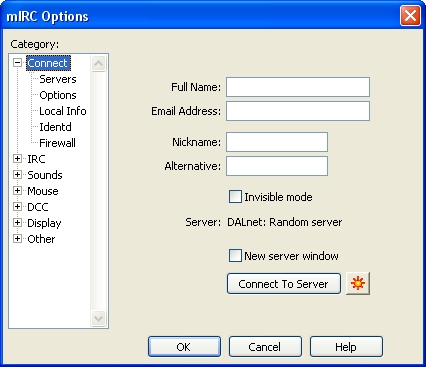
Task: Click the Cancel button
Action: click(265, 347)
